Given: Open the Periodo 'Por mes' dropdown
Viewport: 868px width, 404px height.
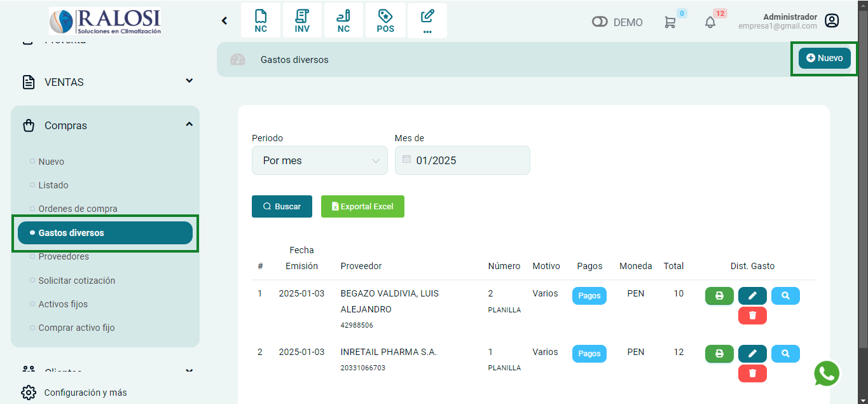Looking at the screenshot, I should click(319, 160).
